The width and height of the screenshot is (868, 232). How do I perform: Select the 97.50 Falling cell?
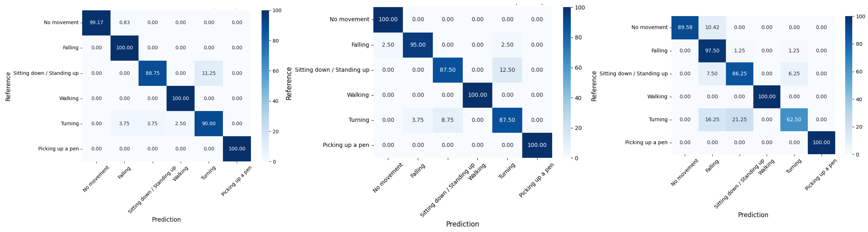712,51
